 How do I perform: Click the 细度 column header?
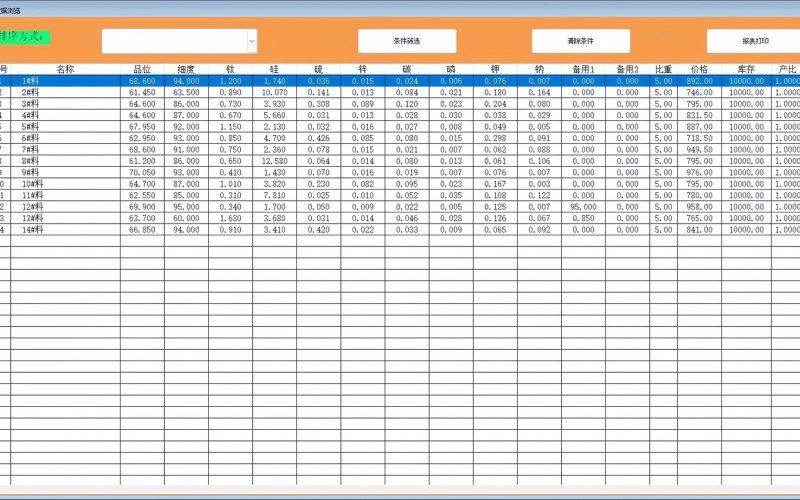[x=186, y=70]
